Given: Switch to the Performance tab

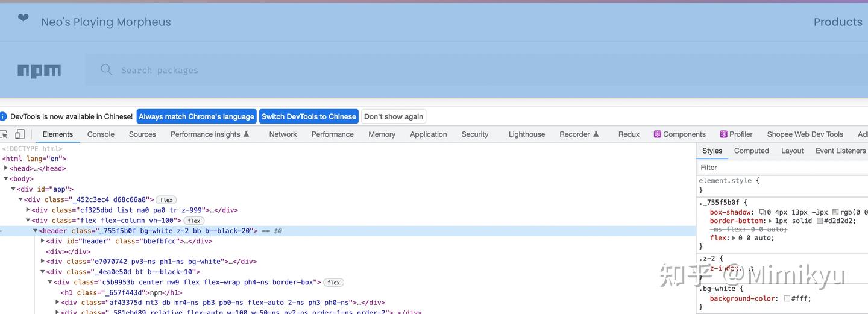Looking at the screenshot, I should click(x=333, y=134).
